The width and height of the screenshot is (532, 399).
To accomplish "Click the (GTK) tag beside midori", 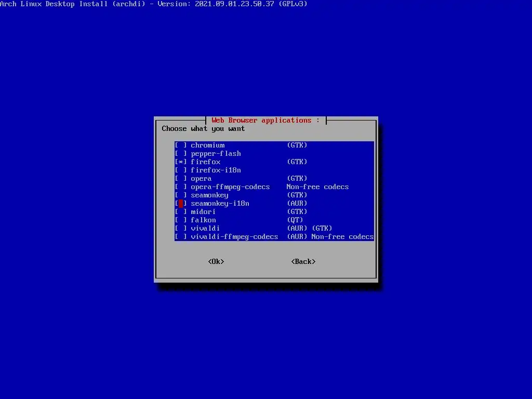I will click(x=297, y=212).
